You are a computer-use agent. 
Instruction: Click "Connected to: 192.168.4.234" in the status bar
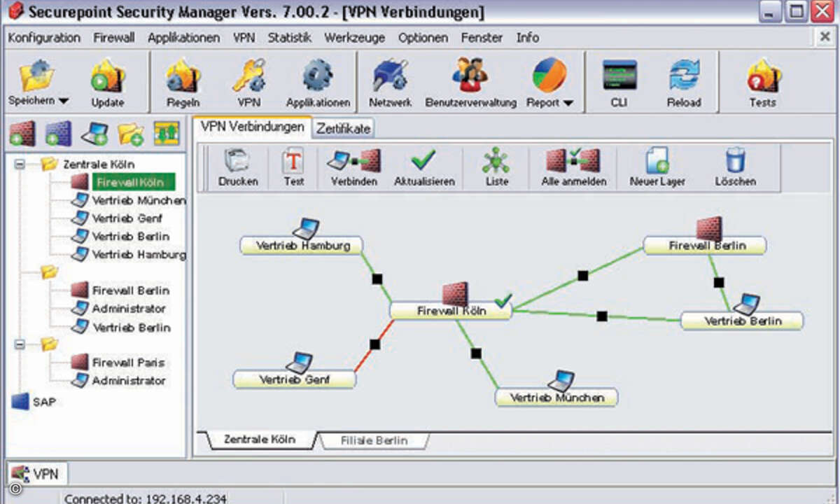point(146,498)
